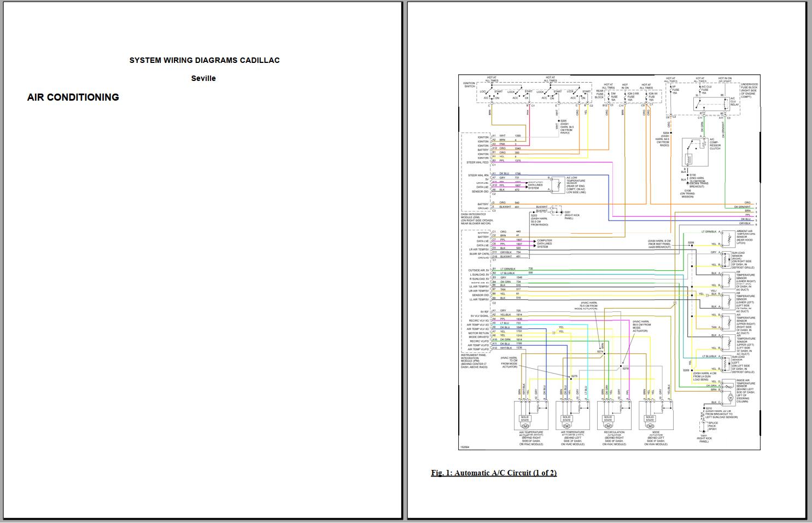The width and height of the screenshot is (812, 523).
Task: Click the 'OUTSIDE AIR, 5V' pin label
Action: [x=478, y=270]
